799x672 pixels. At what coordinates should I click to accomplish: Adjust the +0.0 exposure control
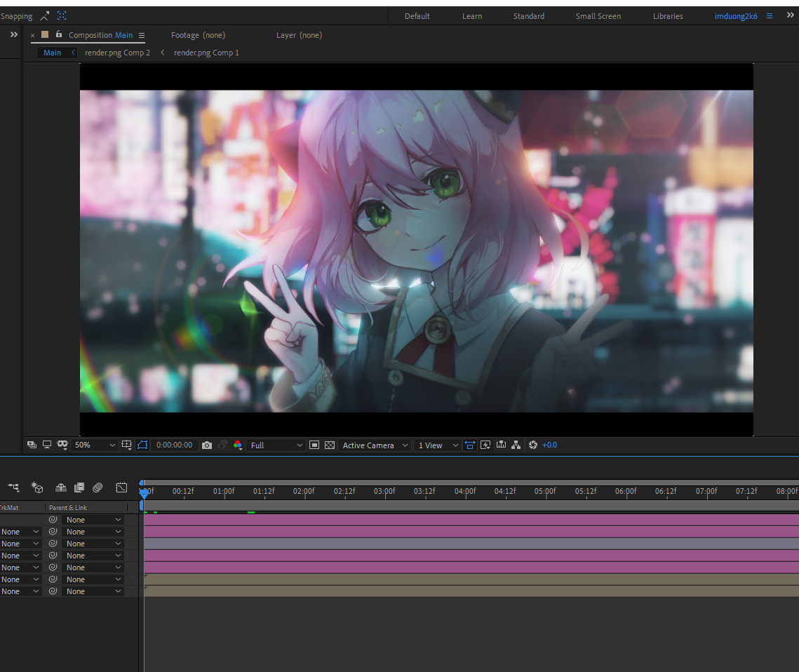click(550, 445)
